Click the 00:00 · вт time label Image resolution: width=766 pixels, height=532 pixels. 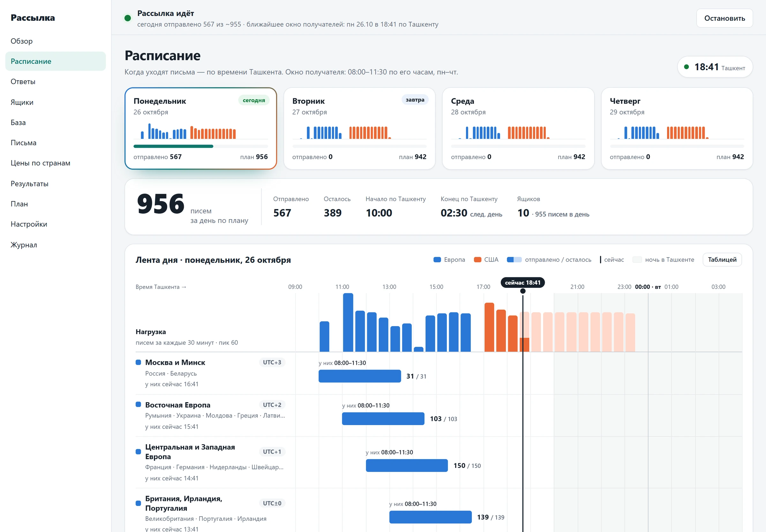pyautogui.click(x=648, y=287)
